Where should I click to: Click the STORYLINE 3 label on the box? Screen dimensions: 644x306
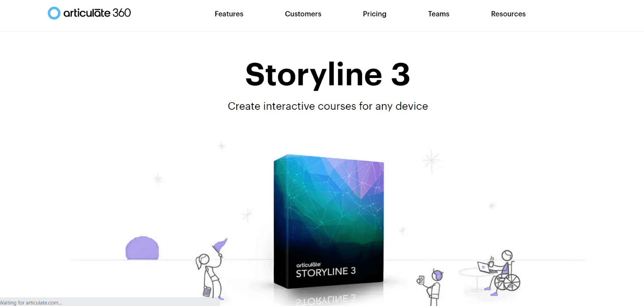click(326, 272)
